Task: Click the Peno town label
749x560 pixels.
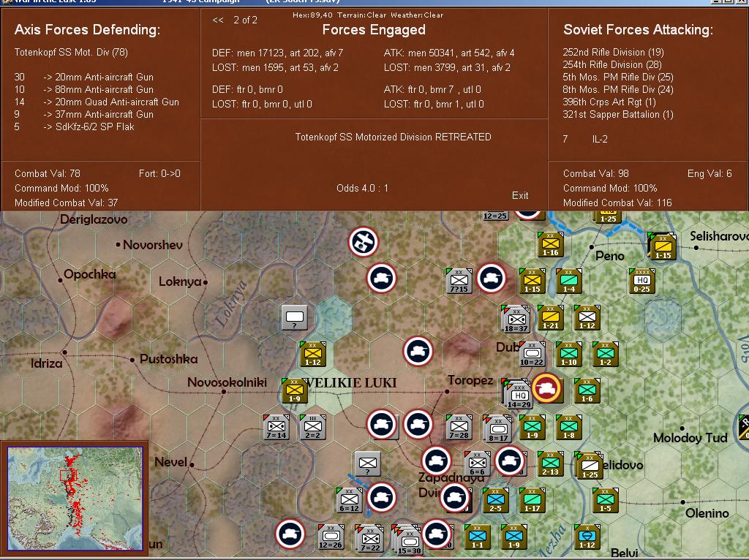Action: point(609,256)
